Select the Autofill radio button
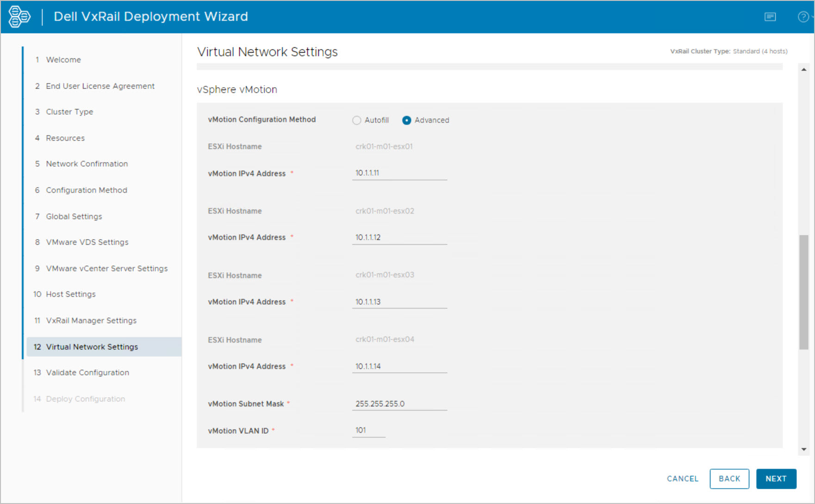The height and width of the screenshot is (504, 815). [x=356, y=120]
